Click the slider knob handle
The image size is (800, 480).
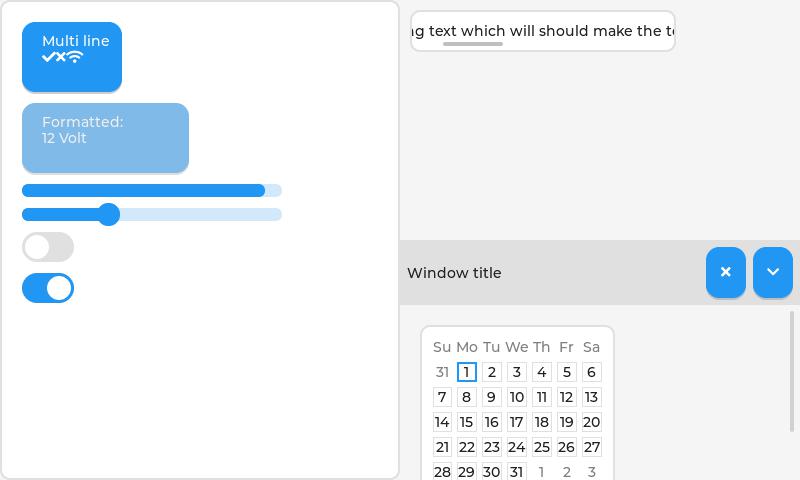tap(108, 214)
